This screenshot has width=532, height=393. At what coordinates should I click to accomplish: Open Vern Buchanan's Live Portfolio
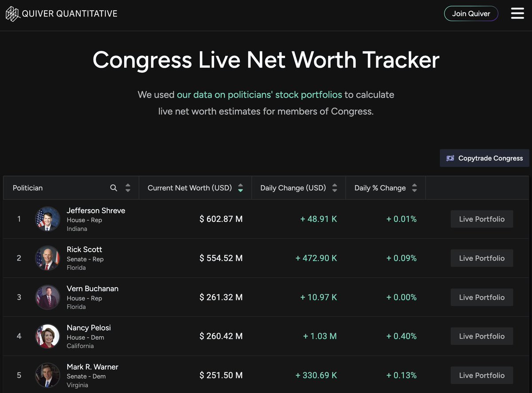click(x=482, y=297)
